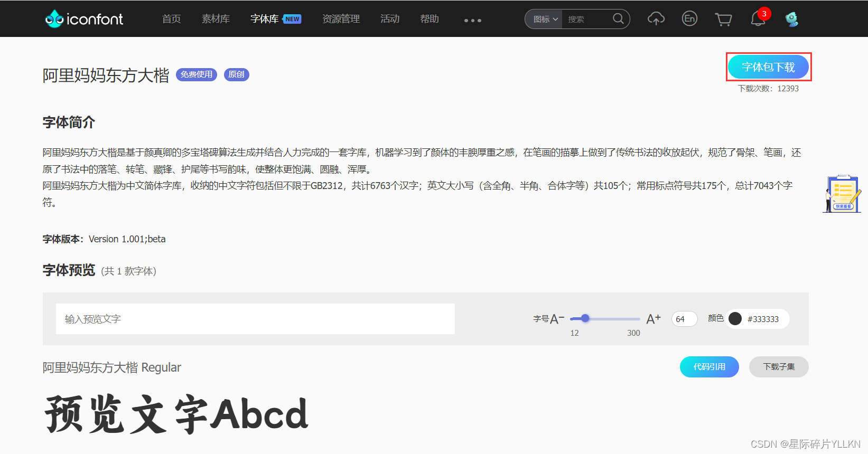
Task: Open the more menu (three dots)
Action: point(473,21)
